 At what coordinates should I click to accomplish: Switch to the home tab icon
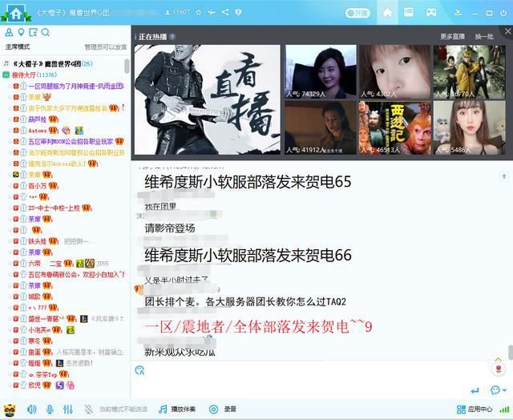[387, 13]
